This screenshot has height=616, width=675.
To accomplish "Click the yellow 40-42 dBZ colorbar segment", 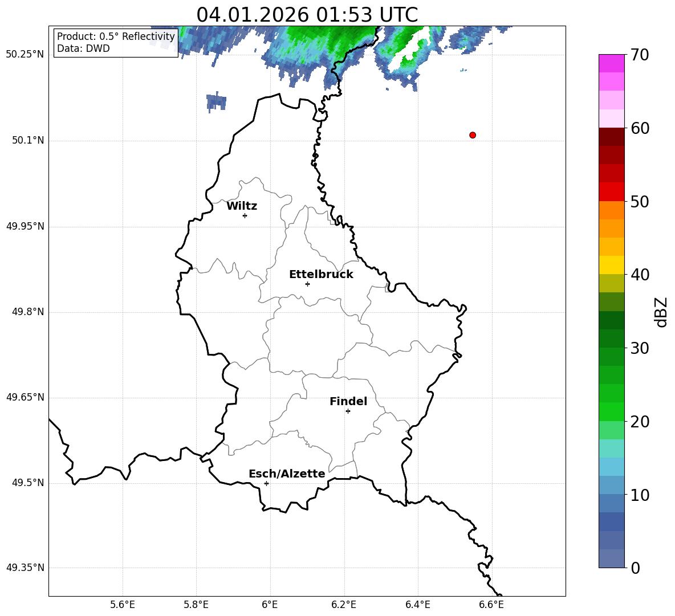I will click(612, 265).
